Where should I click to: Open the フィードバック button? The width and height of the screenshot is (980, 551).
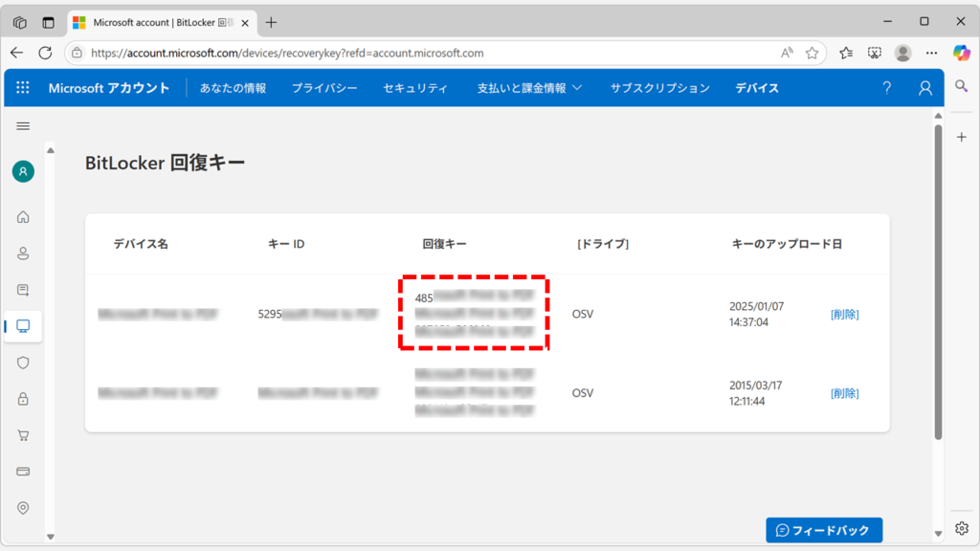point(824,530)
